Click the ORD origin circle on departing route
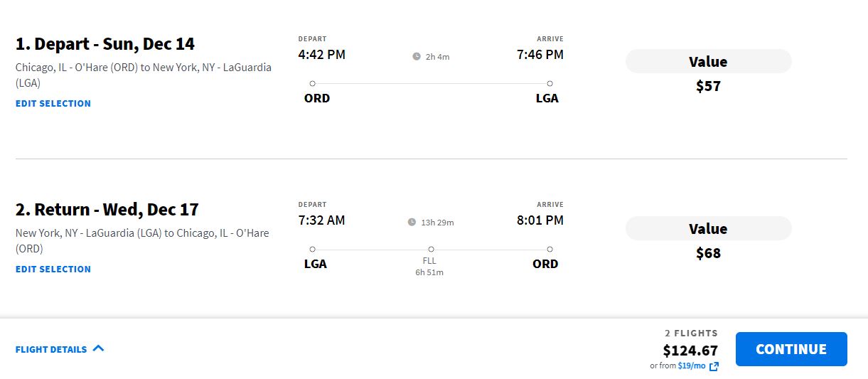This screenshot has width=868, height=379. pyautogui.click(x=313, y=83)
